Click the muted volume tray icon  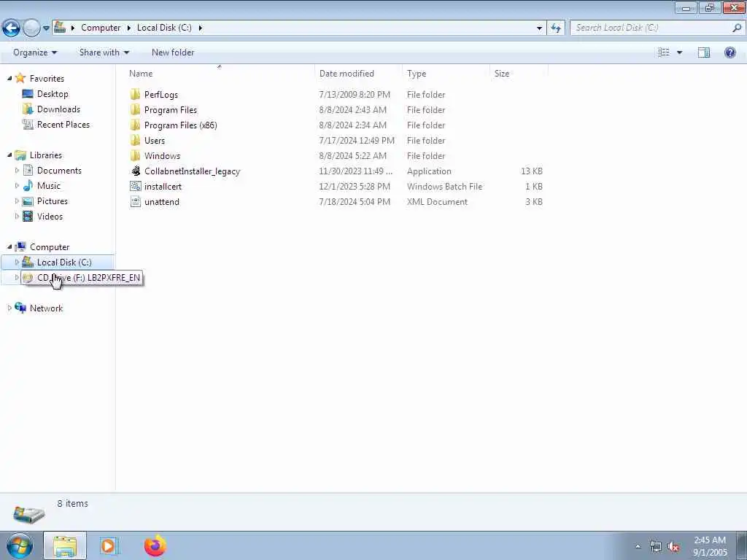click(673, 547)
